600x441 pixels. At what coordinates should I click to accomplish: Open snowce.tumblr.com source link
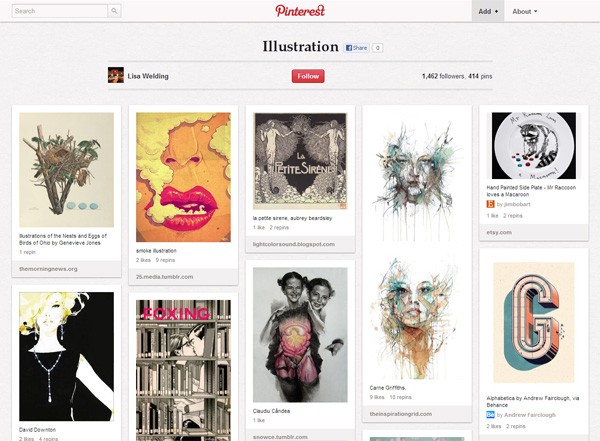point(280,437)
